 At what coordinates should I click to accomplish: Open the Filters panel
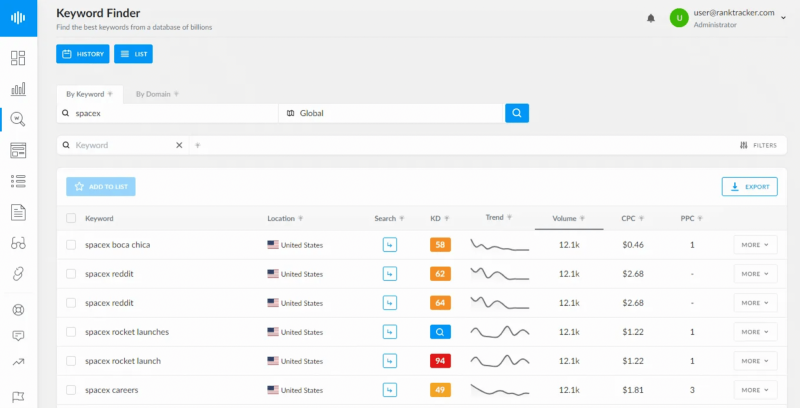pyautogui.click(x=758, y=145)
